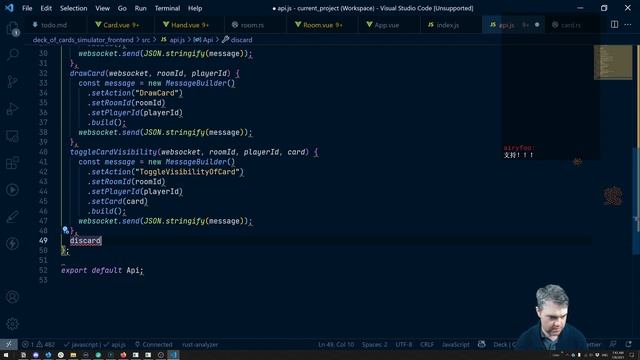Open the Run menu
The height and width of the screenshot is (360, 640).
(x=140, y=8)
